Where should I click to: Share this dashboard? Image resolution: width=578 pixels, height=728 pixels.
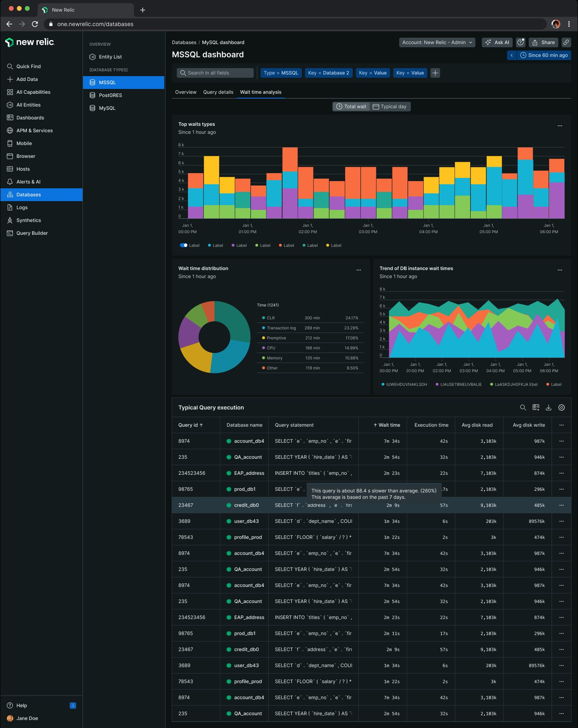coord(544,42)
